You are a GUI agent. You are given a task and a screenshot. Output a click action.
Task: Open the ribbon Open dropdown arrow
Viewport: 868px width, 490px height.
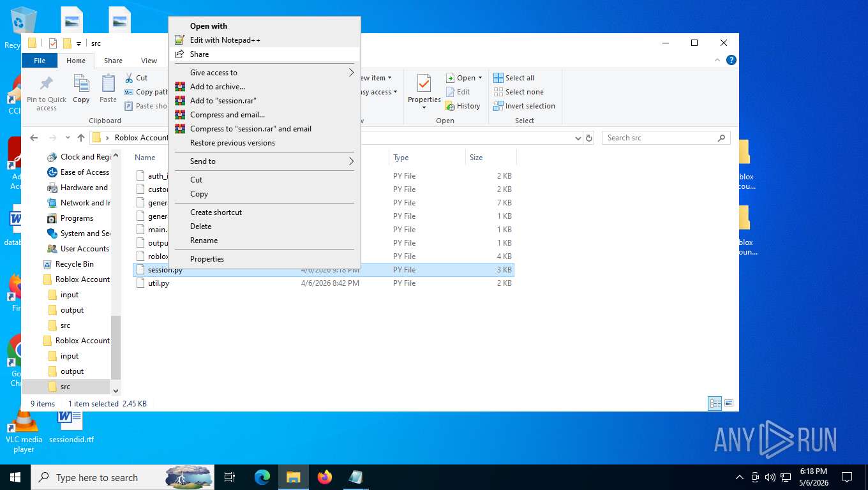tap(480, 78)
